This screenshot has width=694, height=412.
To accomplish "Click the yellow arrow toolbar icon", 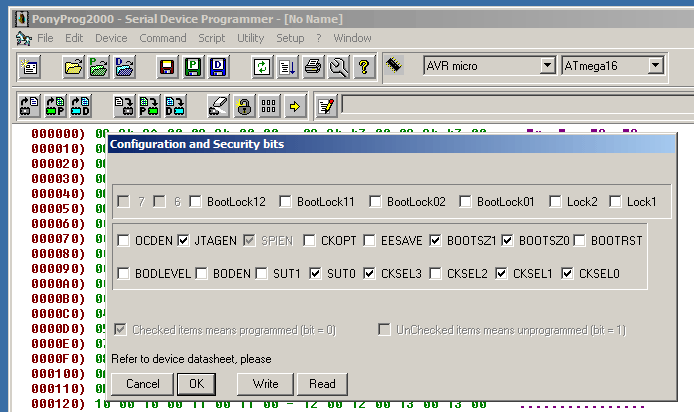I will (295, 106).
